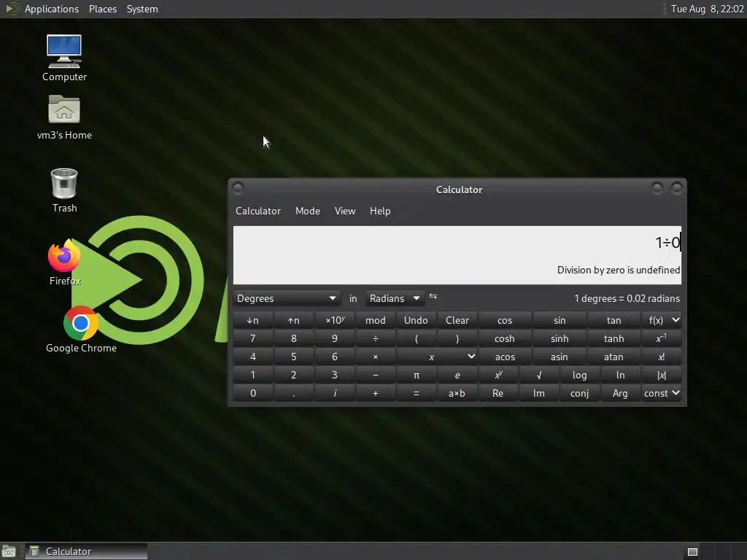Open the Mode menu

[308, 211]
